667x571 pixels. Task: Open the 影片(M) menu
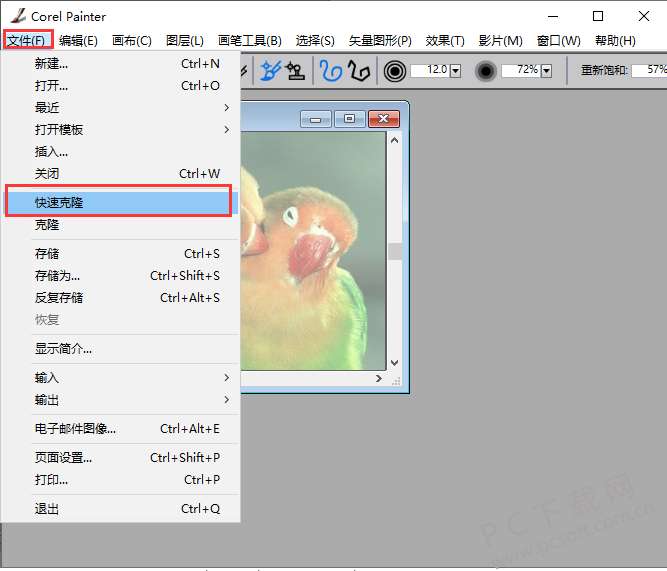click(x=501, y=40)
